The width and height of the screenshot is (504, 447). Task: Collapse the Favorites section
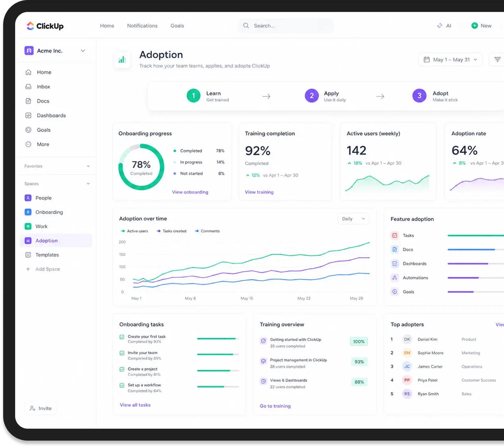88,166
